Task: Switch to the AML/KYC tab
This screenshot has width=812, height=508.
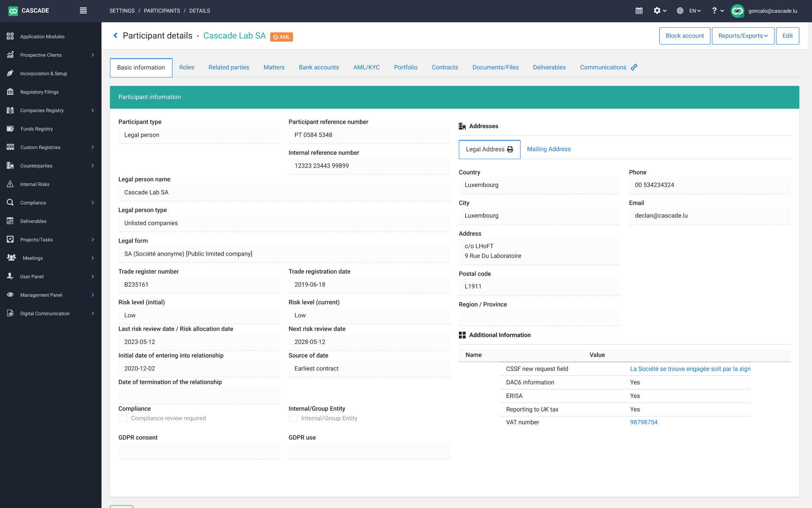Action: (366, 67)
